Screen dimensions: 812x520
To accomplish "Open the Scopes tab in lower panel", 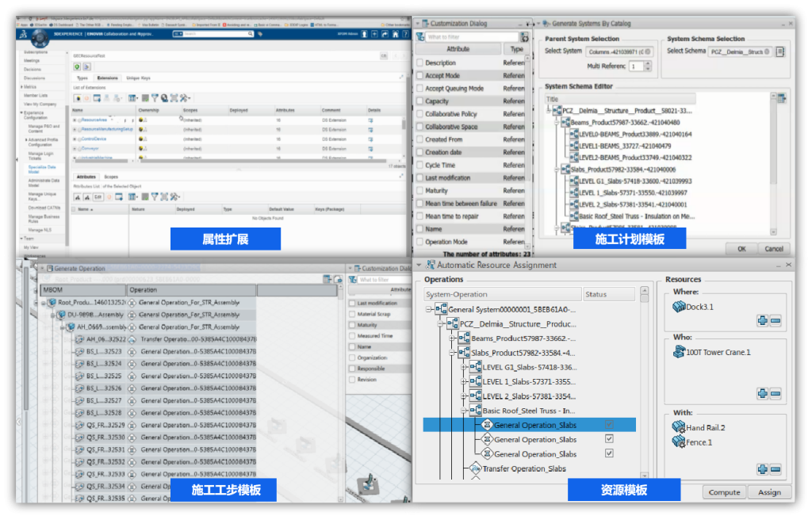I will click(x=111, y=177).
